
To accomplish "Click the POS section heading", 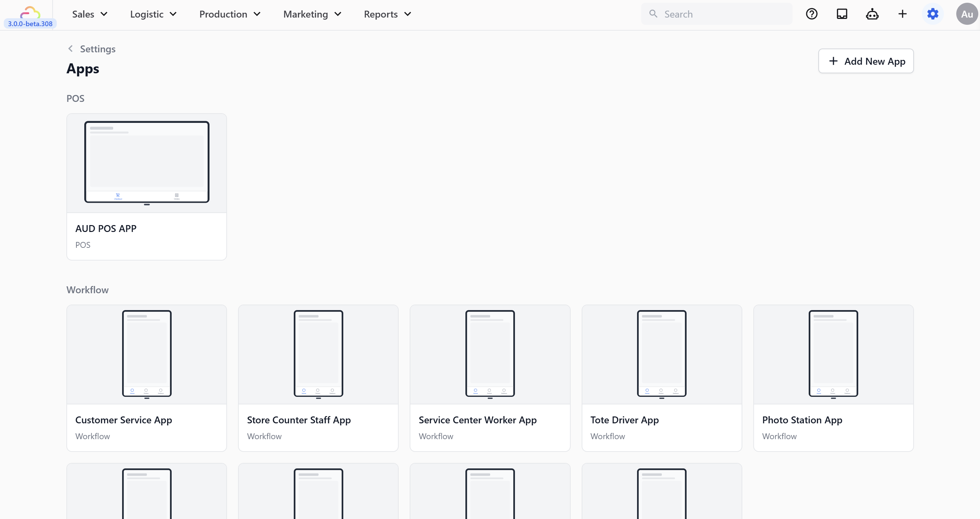I will (75, 99).
